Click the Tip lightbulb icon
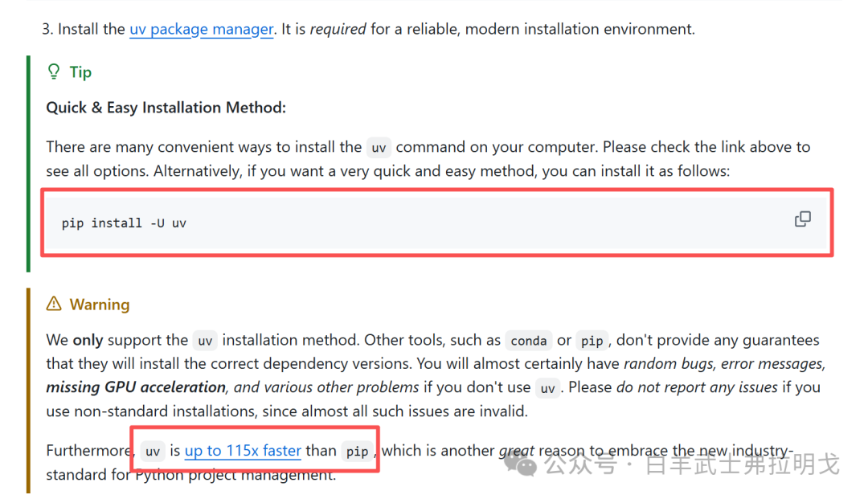 click(x=54, y=72)
